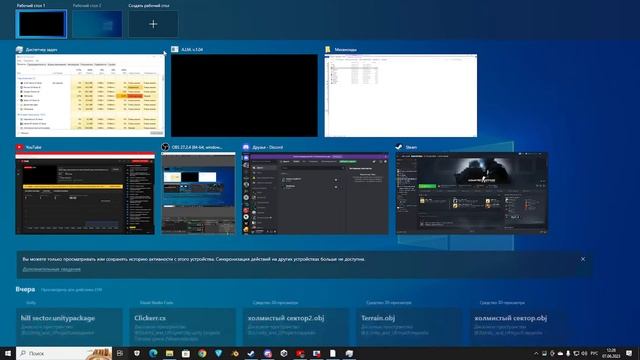Click the Task Manager icon beside its title

point(19,49)
